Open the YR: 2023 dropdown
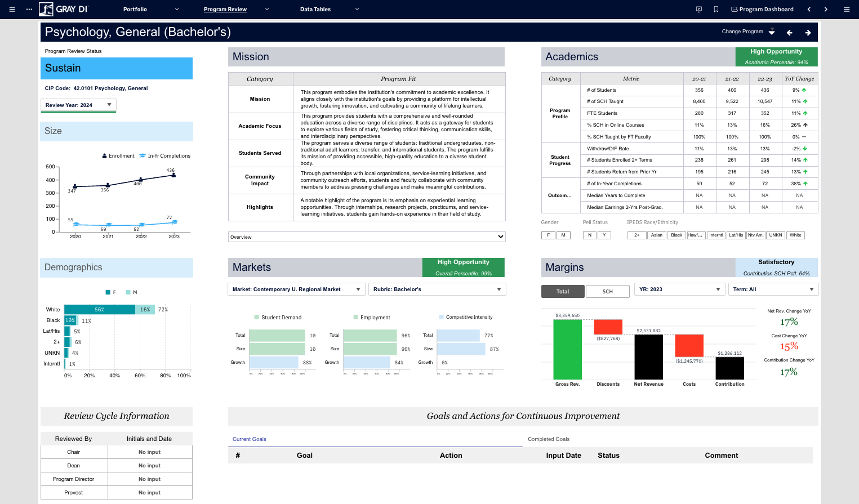This screenshot has height=504, width=859. tap(680, 289)
